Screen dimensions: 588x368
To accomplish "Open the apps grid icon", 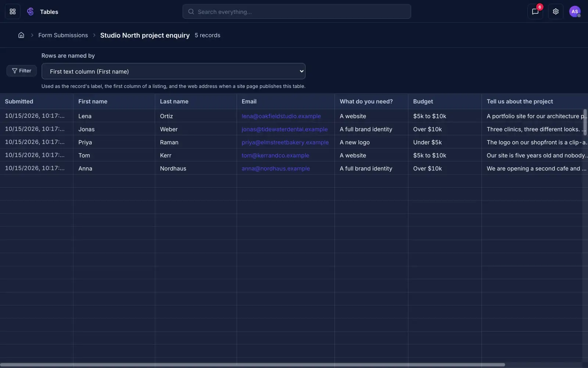I will [12, 11].
